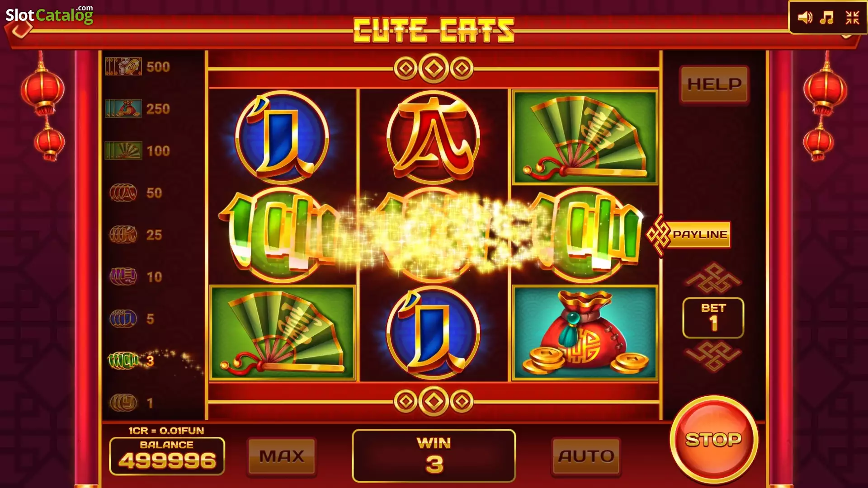Image resolution: width=868 pixels, height=488 pixels.
Task: Click the red money bag reel symbol
Action: pos(585,333)
